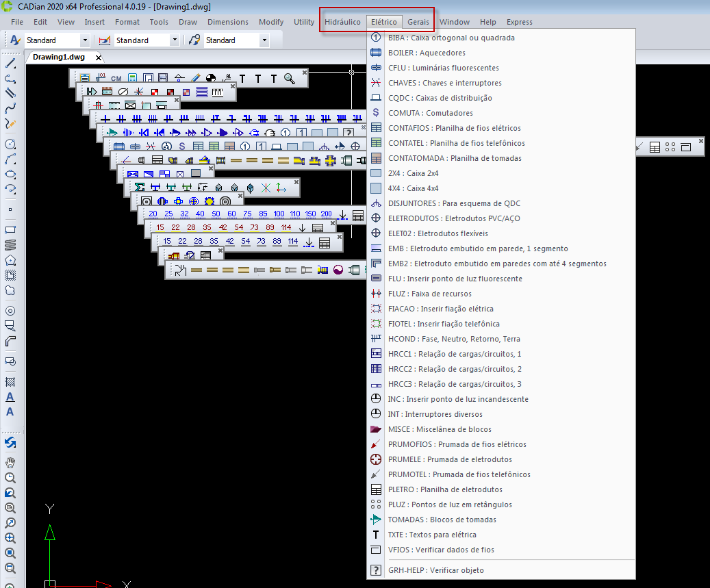Close the topmost floating toolbar
This screenshot has height=588, width=710.
click(x=304, y=72)
